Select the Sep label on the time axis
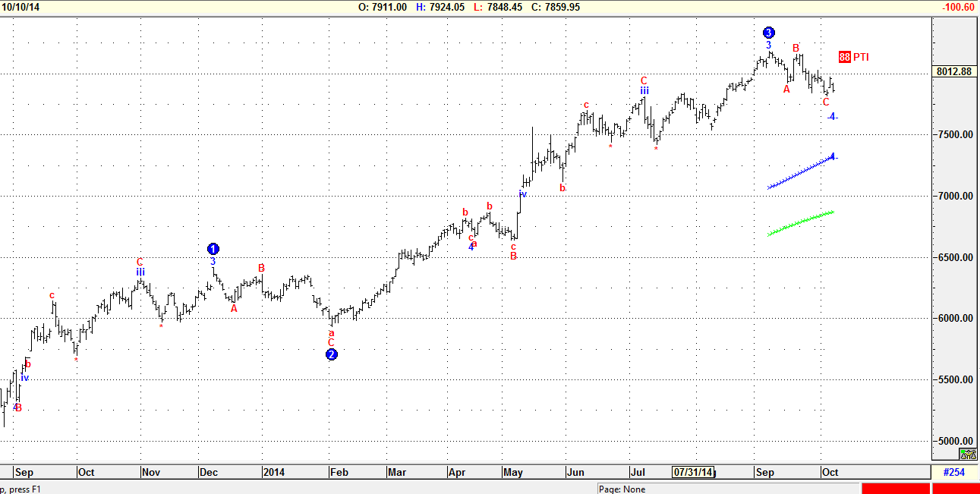 (x=24, y=472)
